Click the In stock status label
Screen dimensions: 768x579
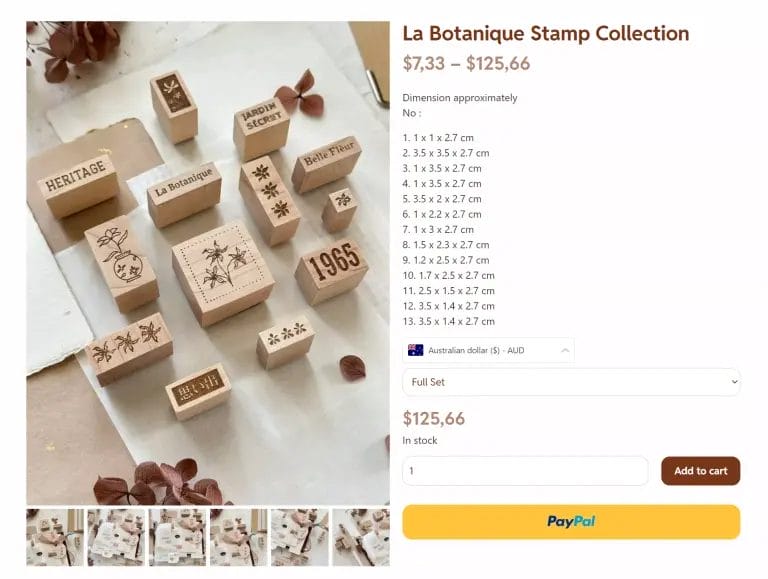[x=420, y=440]
